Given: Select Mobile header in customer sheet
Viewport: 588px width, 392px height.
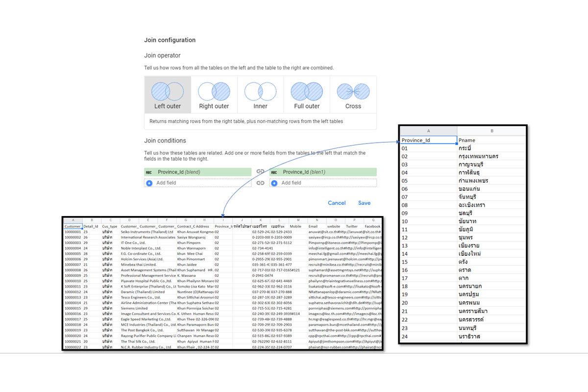Looking at the screenshot, I should point(298,226).
